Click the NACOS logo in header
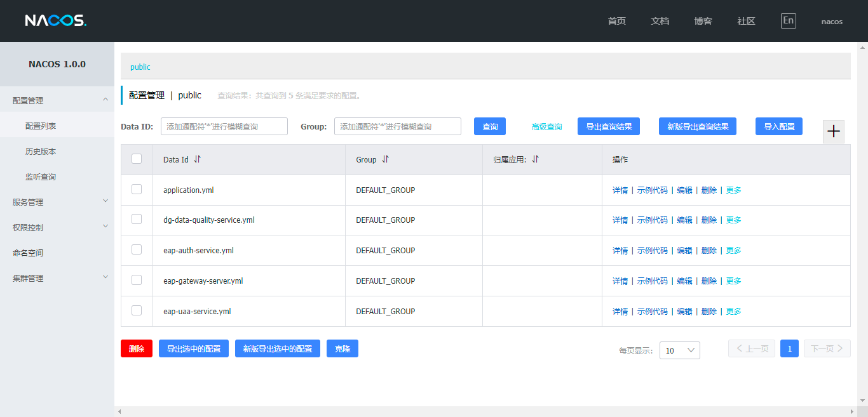 pyautogui.click(x=55, y=21)
